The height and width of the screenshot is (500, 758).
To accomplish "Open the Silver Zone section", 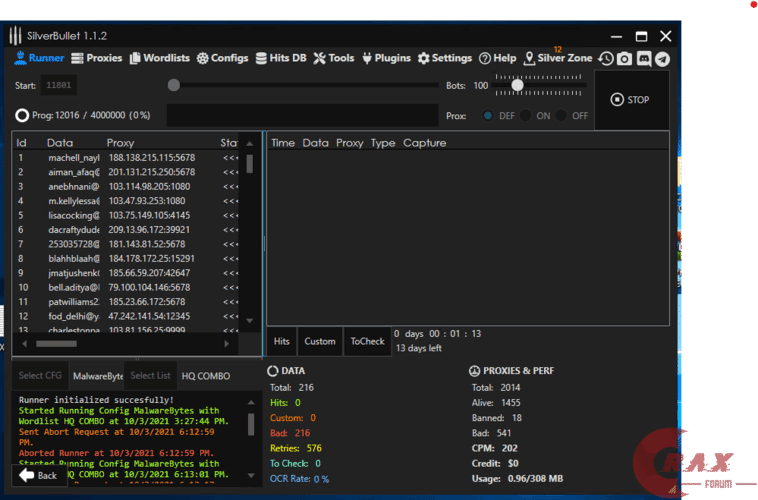I will point(557,58).
